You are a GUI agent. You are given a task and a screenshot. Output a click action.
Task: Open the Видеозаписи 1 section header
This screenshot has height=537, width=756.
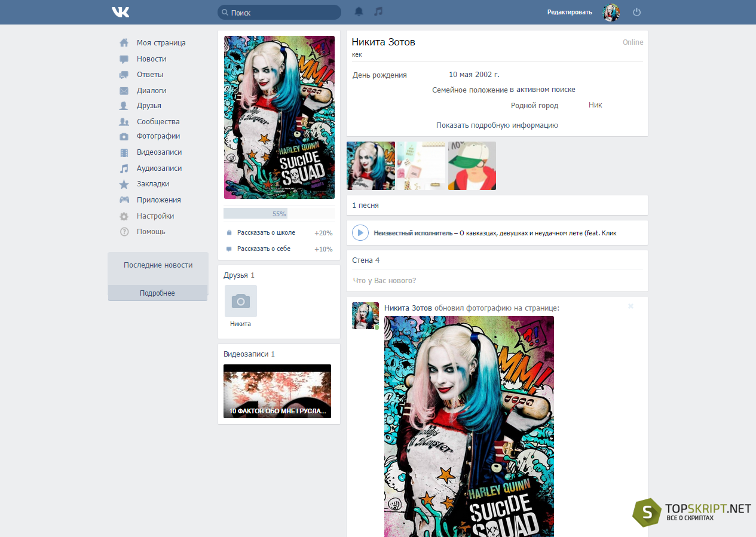point(249,354)
